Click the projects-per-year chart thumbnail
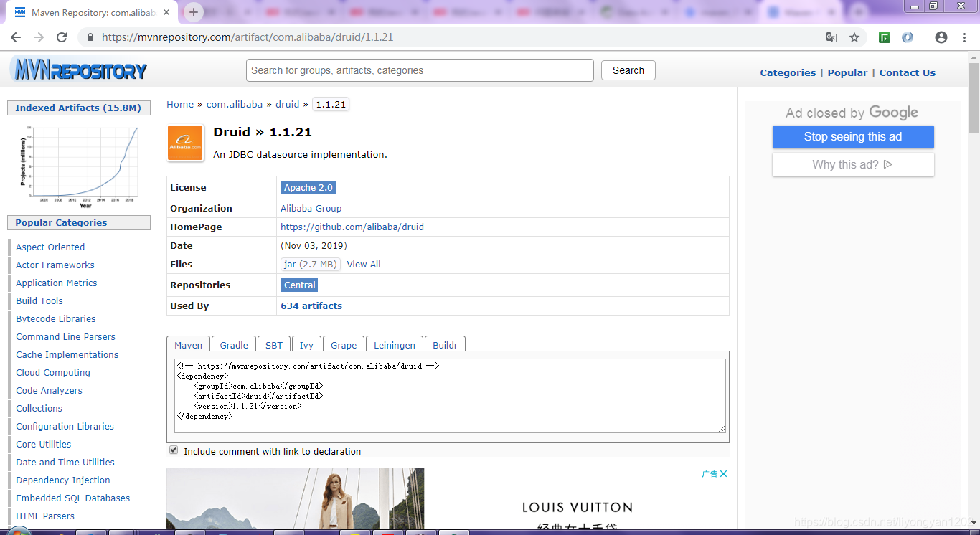The width and height of the screenshot is (980, 535). click(x=79, y=166)
